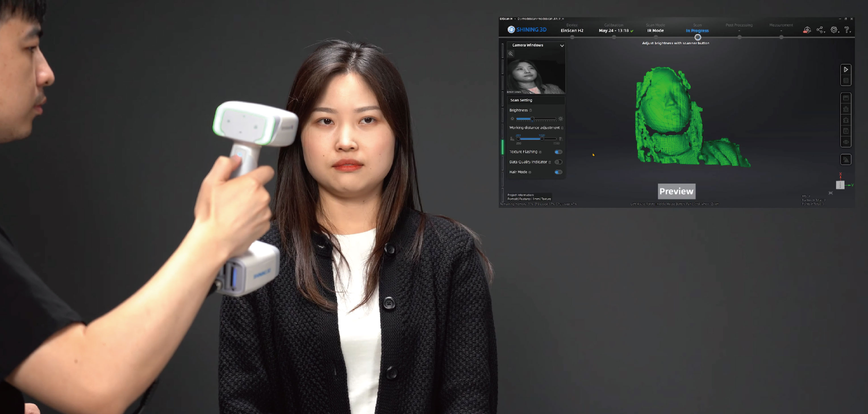This screenshot has width=868, height=414.
Task: Enable the Data Quality Indicator toggle
Action: point(558,162)
